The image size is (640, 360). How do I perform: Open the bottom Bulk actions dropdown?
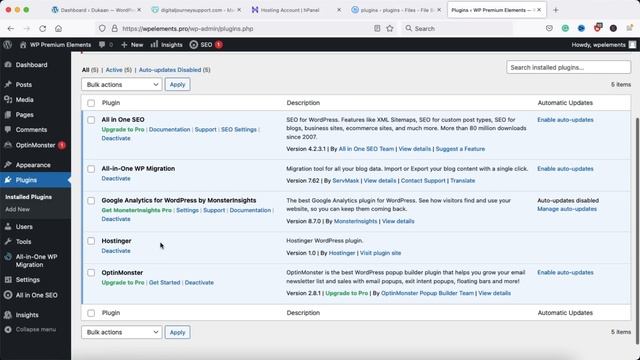(122, 332)
